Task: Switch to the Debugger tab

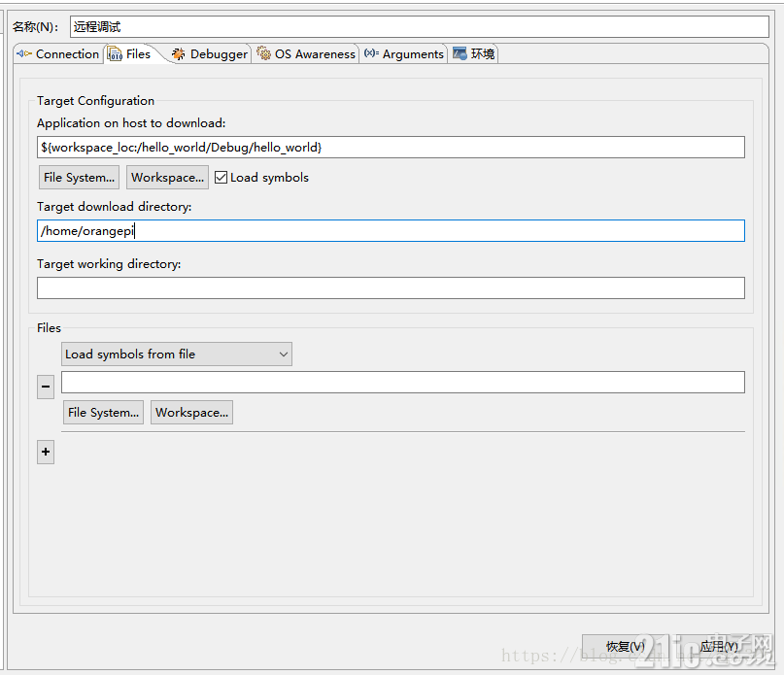Action: 210,54
